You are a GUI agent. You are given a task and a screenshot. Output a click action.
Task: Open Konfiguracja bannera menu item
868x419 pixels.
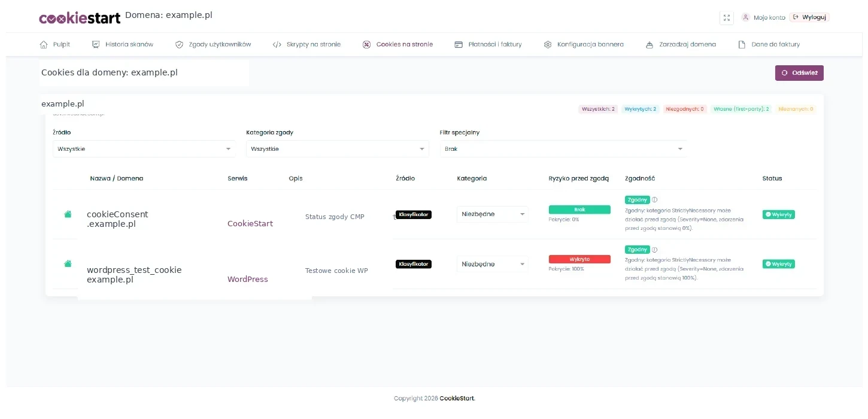[584, 44]
